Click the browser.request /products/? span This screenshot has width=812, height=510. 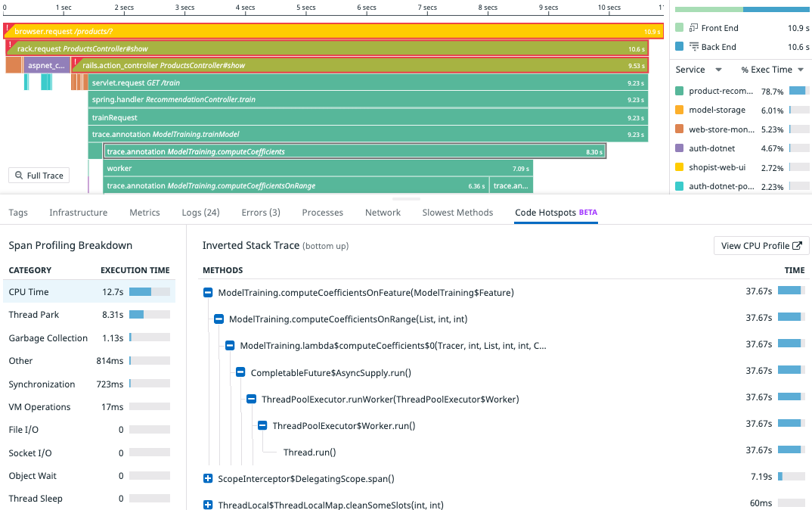pyautogui.click(x=333, y=31)
